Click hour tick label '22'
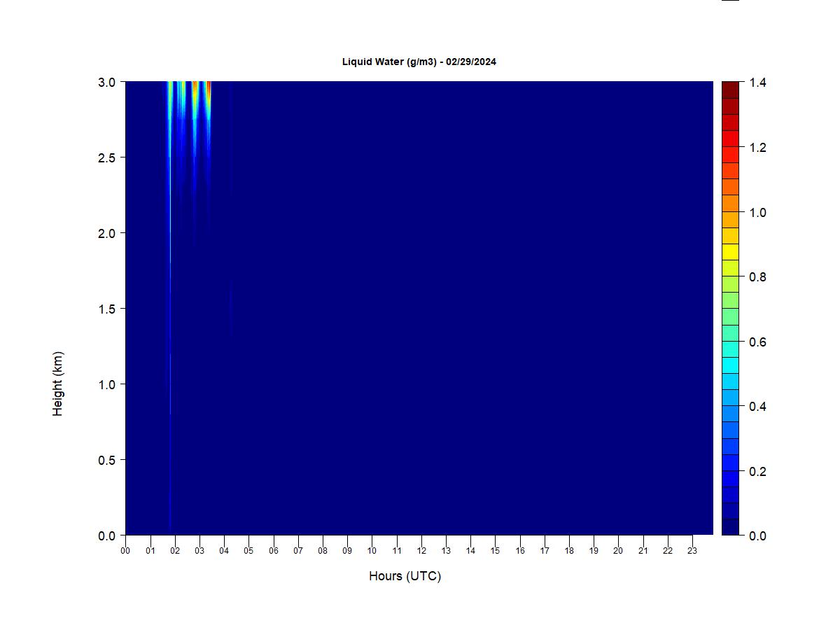840x630 pixels. coord(668,551)
